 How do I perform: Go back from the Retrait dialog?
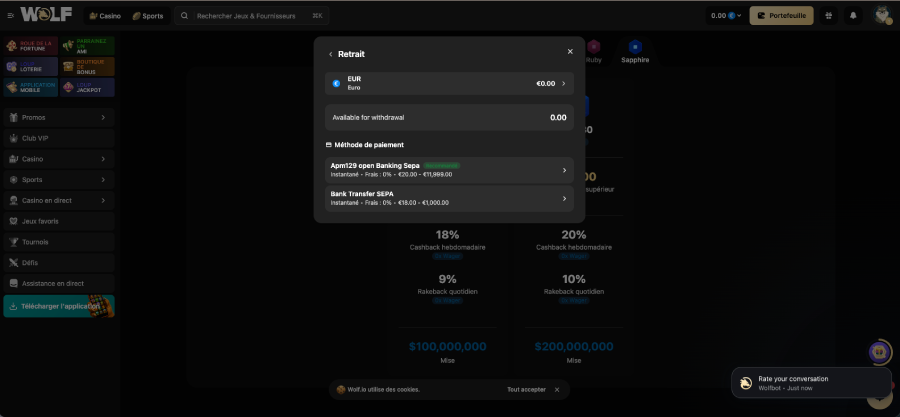pyautogui.click(x=331, y=54)
